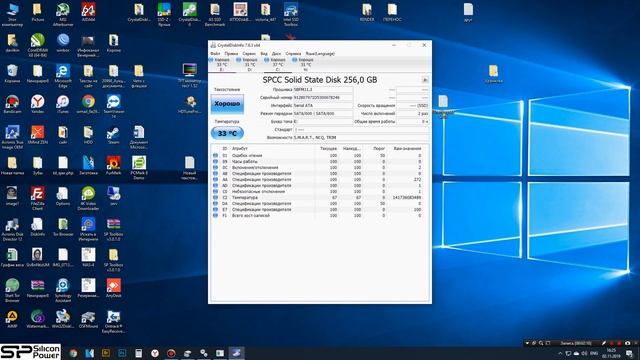Open the Файл menu in CrystalDiskInfo
Viewport: 640px width, 360px height.
(215, 53)
